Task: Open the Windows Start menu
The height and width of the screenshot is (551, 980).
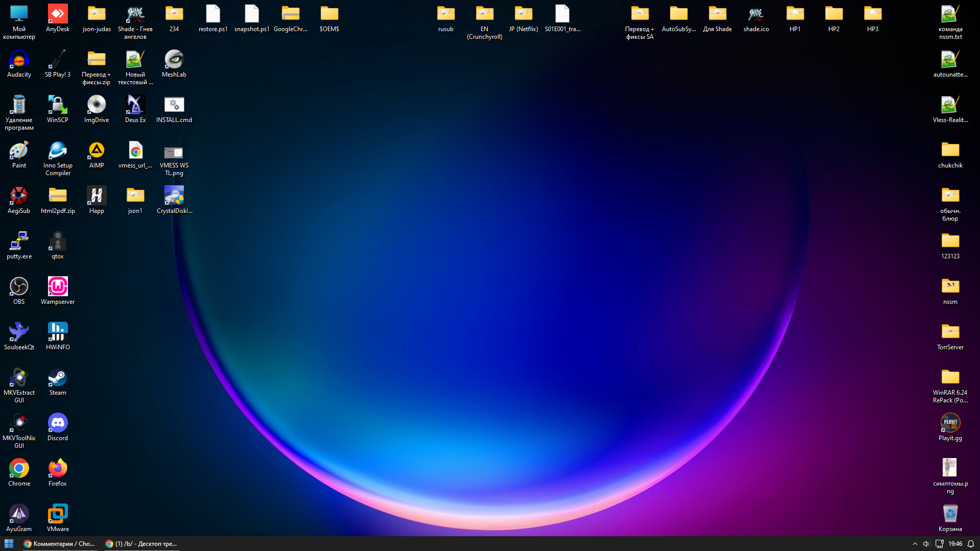Action: point(9,544)
